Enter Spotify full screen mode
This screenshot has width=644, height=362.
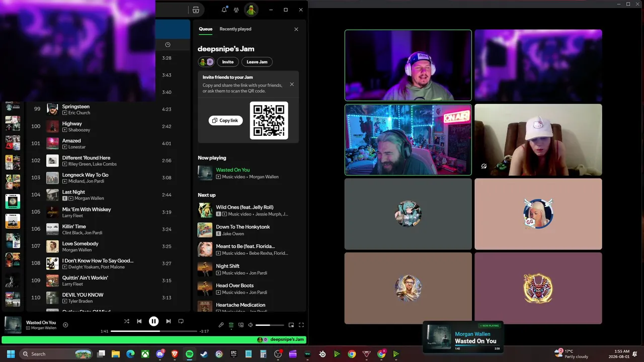pyautogui.click(x=301, y=325)
